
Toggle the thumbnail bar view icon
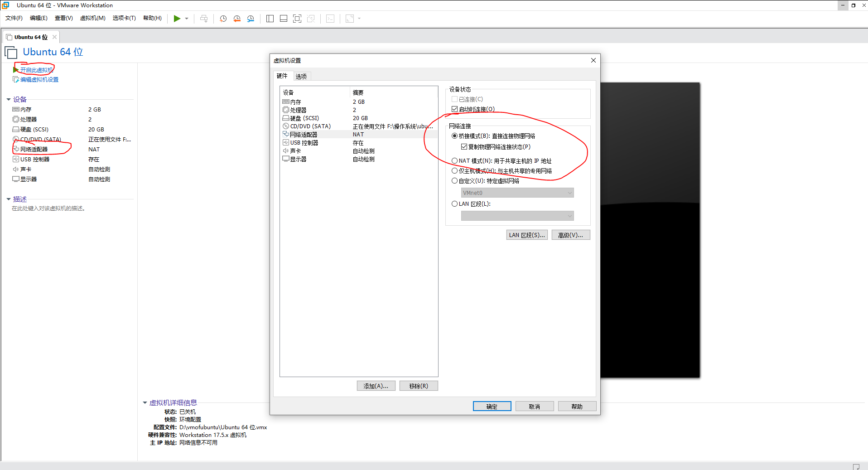[284, 19]
